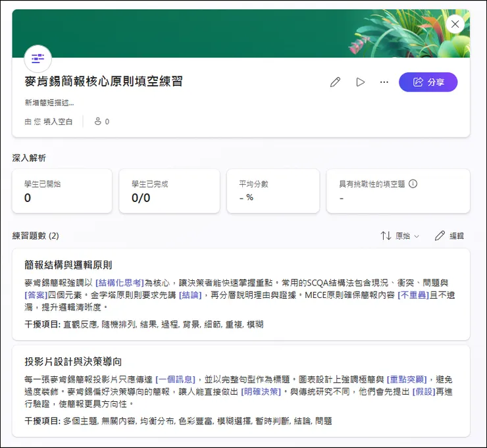Click the blank answer [重點突顯]
Viewport: 487px width, 448px height.
(407, 380)
